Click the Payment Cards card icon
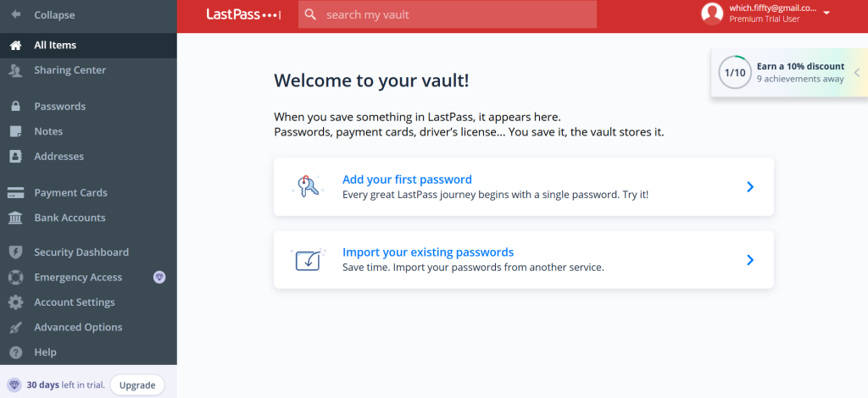 coord(15,193)
